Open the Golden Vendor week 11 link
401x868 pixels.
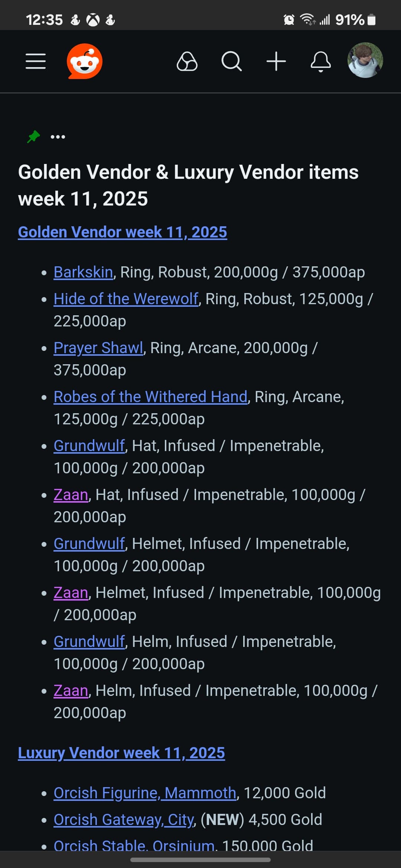coord(123,232)
